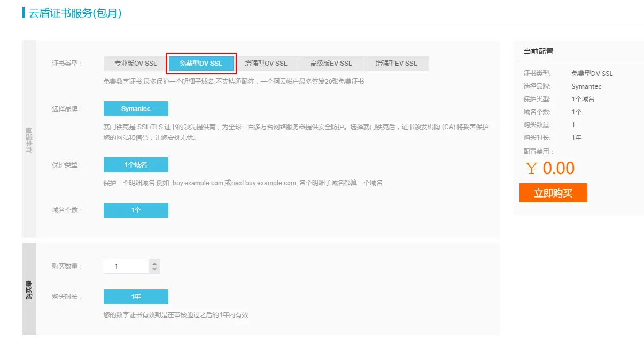Click the Symantec value in the summary panel
This screenshot has width=644, height=355.
tap(586, 86)
